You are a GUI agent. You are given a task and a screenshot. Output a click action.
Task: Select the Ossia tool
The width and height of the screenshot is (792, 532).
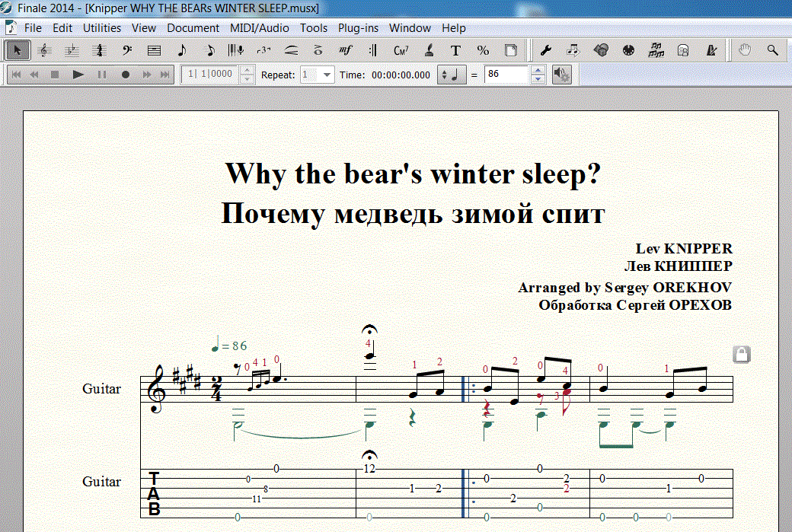tap(683, 50)
